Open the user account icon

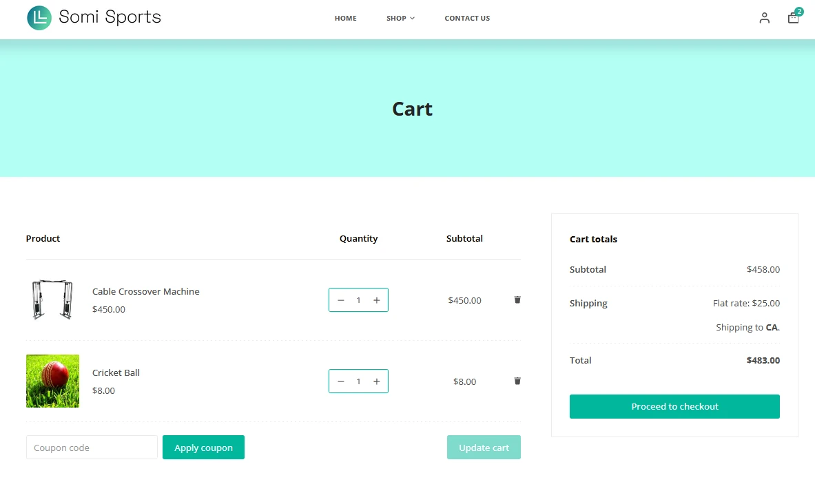(764, 18)
